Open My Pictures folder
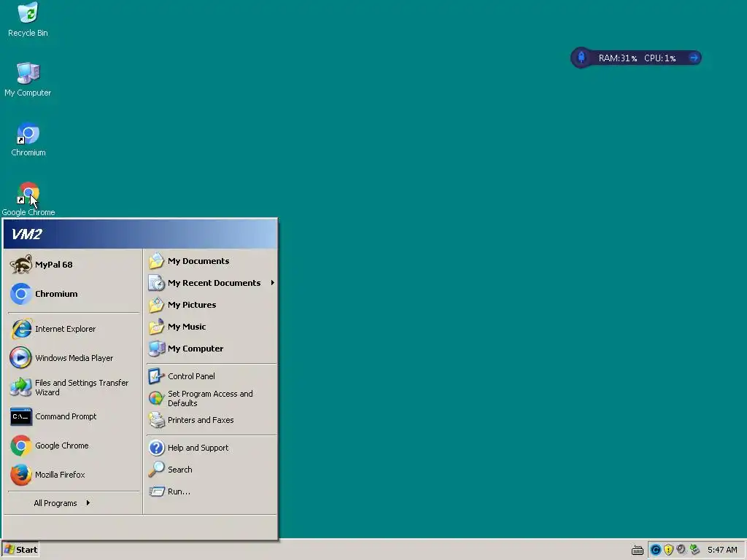Screen dimensions: 747x560 (211, 305)
